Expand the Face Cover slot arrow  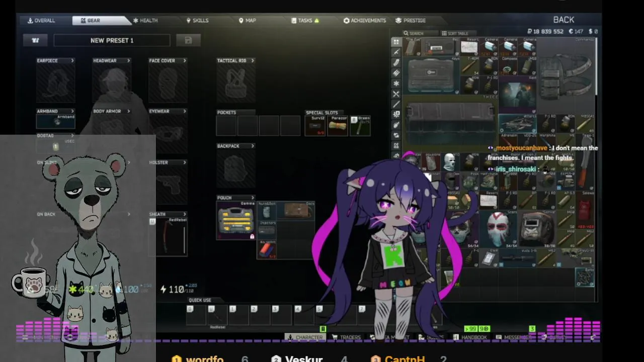click(185, 60)
